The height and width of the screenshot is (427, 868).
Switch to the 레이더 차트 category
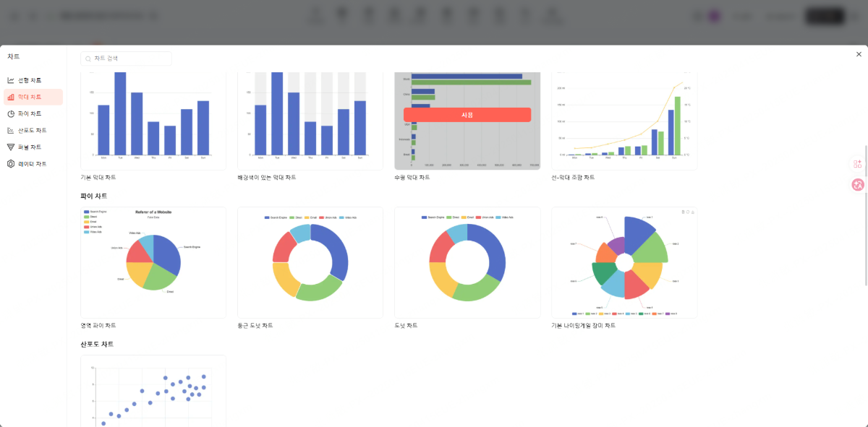[32, 164]
